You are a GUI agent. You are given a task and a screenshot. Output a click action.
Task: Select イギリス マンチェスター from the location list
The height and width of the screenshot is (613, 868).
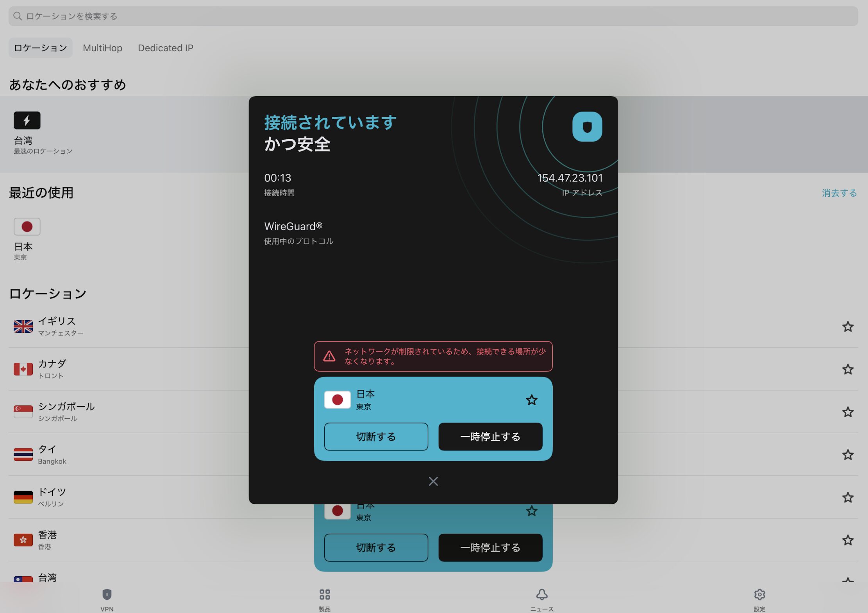point(23,326)
